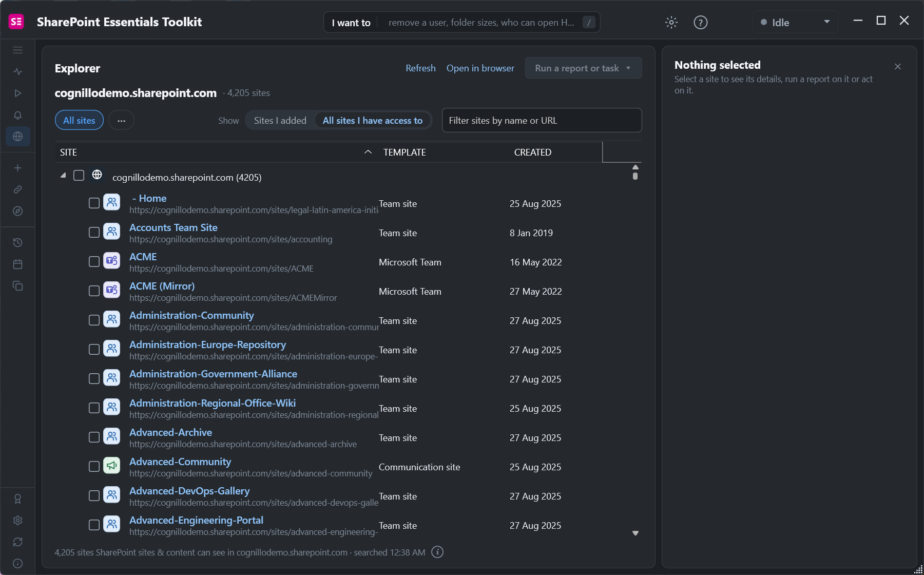Check the ACME site checkbox
Image resolution: width=924 pixels, height=575 pixels.
coord(94,262)
